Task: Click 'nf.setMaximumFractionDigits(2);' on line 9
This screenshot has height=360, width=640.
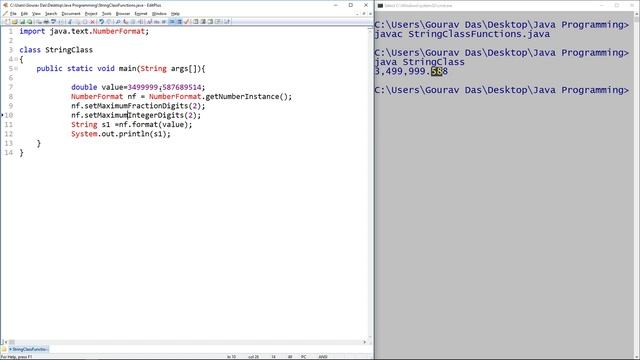Action: click(138, 106)
